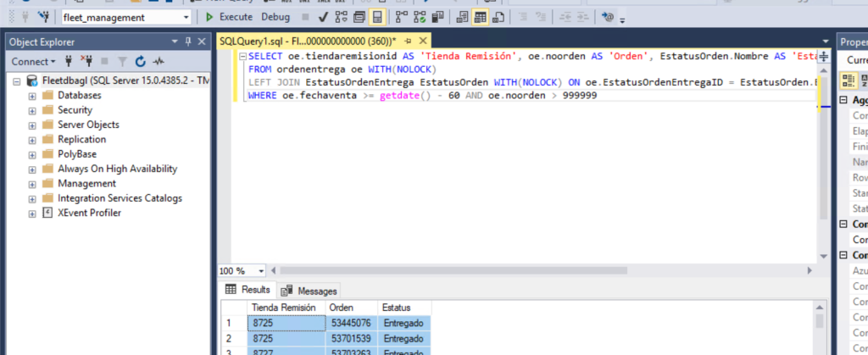
Task: Select Results to Grid icon
Action: coord(480,17)
